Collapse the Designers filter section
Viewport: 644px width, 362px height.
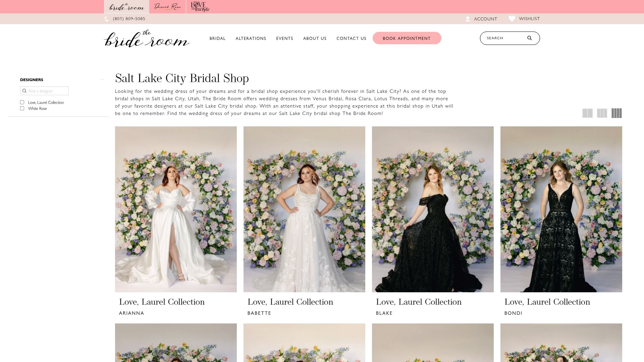103,80
